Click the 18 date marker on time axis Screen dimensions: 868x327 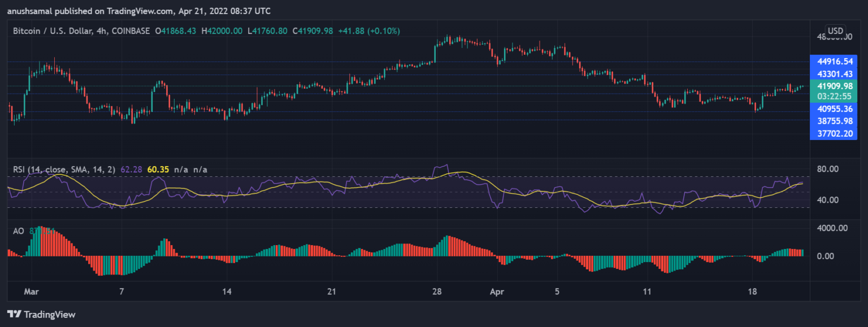click(x=752, y=291)
